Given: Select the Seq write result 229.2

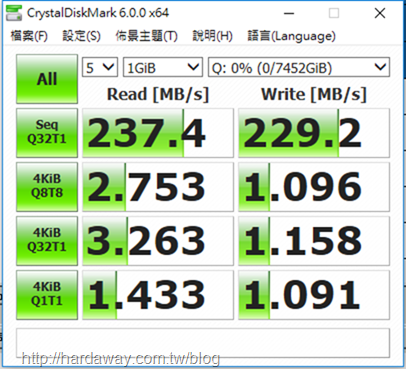Looking at the screenshot, I should tap(314, 133).
